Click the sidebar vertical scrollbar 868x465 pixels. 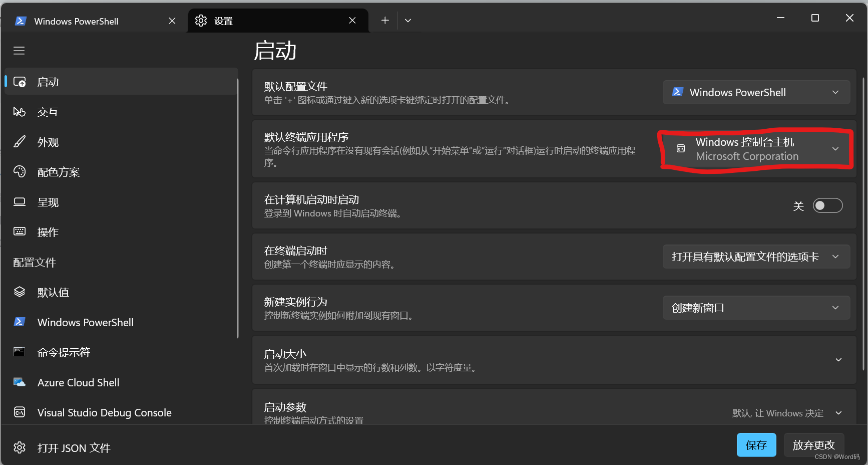point(238,208)
